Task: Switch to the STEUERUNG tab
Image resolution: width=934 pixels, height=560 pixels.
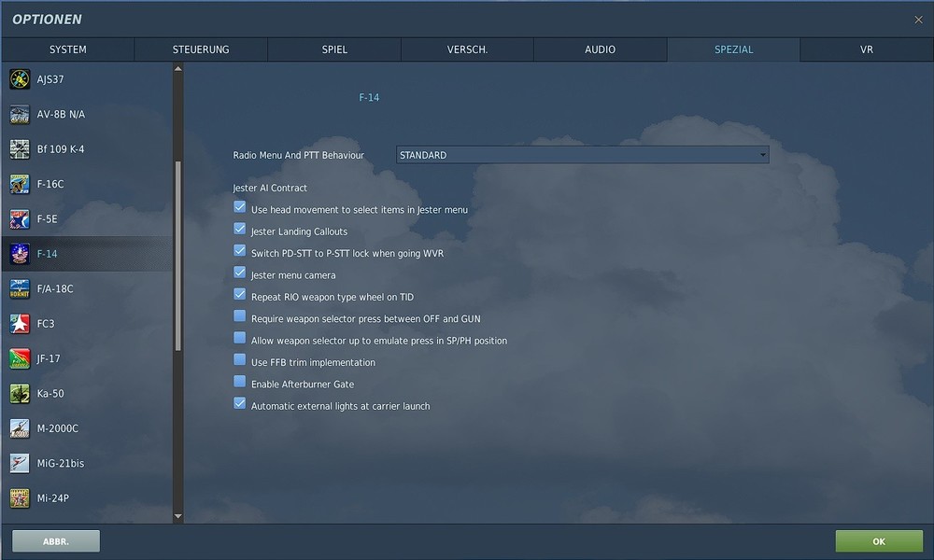Action: click(x=201, y=49)
